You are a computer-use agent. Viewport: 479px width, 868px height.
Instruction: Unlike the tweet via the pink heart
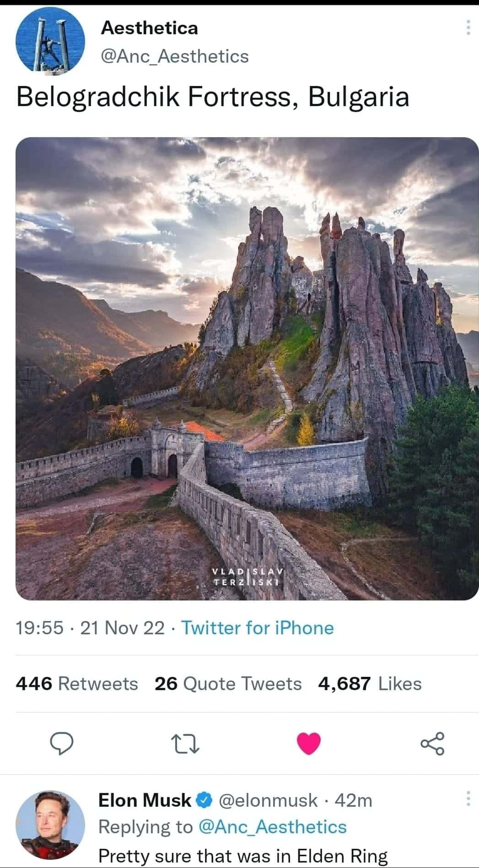click(x=309, y=743)
